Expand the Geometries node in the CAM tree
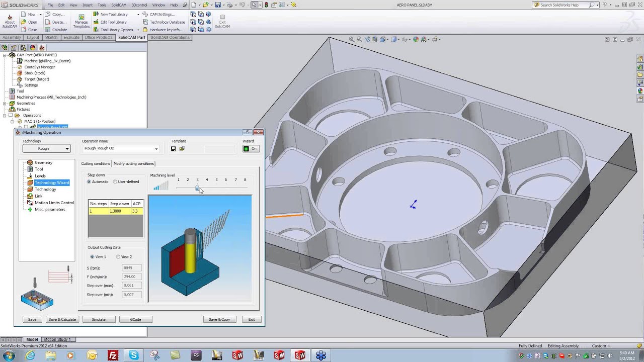 (x=4, y=103)
